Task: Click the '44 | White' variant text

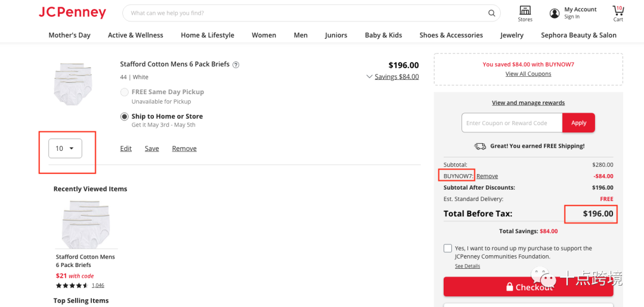Action: tap(134, 77)
